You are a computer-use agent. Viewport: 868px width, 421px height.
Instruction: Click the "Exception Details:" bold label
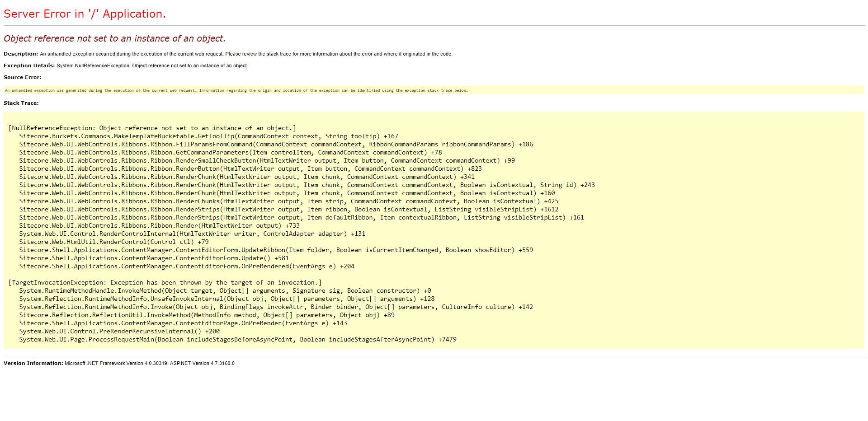[x=29, y=65]
